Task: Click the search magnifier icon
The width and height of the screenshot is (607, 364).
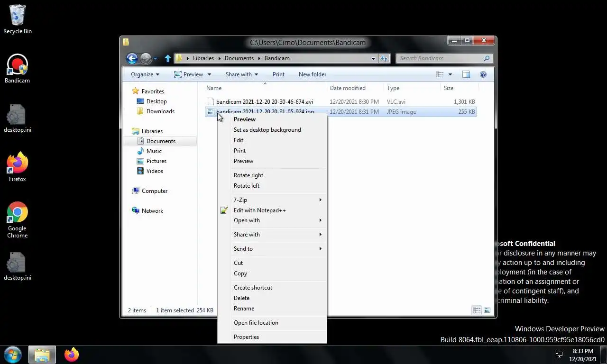Action: [487, 58]
